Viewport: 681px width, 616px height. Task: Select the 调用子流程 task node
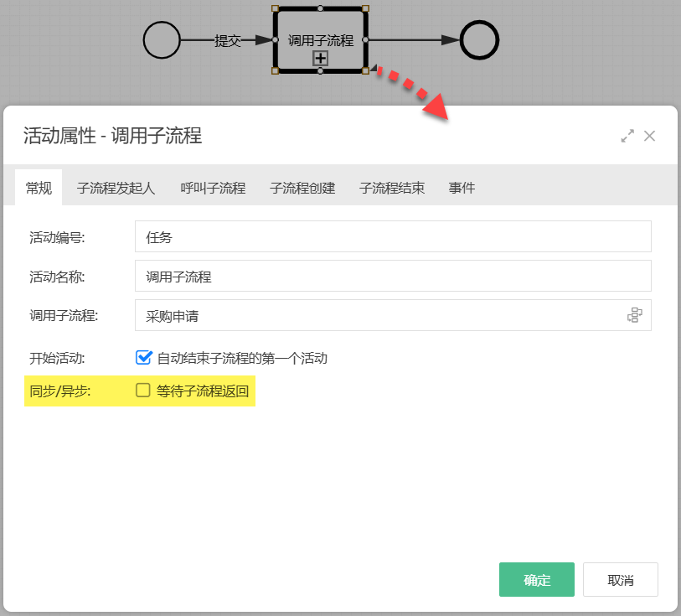tap(318, 38)
